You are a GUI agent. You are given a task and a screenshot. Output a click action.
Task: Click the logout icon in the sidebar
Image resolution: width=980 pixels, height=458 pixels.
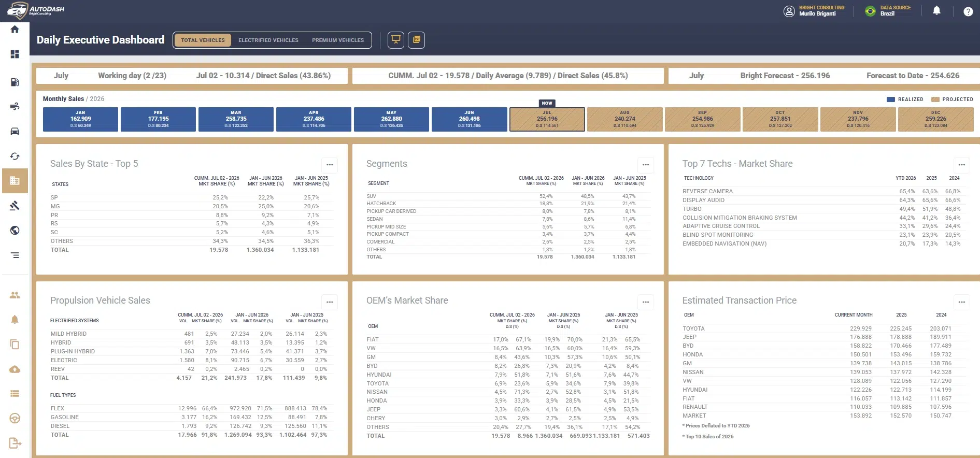coord(15,443)
